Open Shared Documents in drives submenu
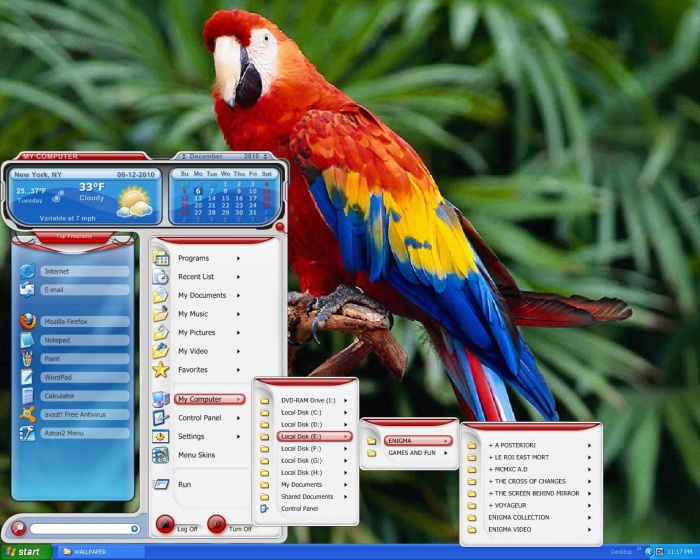Viewport: 700px width, 560px height. 314,497
